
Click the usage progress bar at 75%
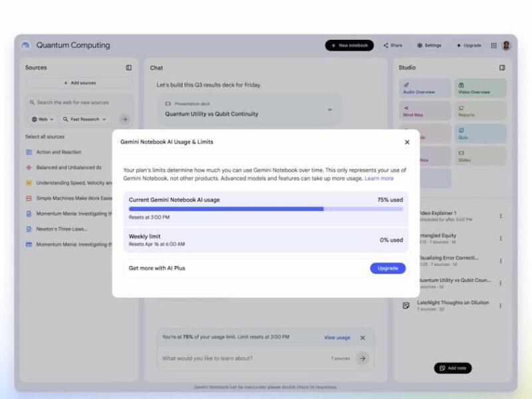pyautogui.click(x=265, y=209)
